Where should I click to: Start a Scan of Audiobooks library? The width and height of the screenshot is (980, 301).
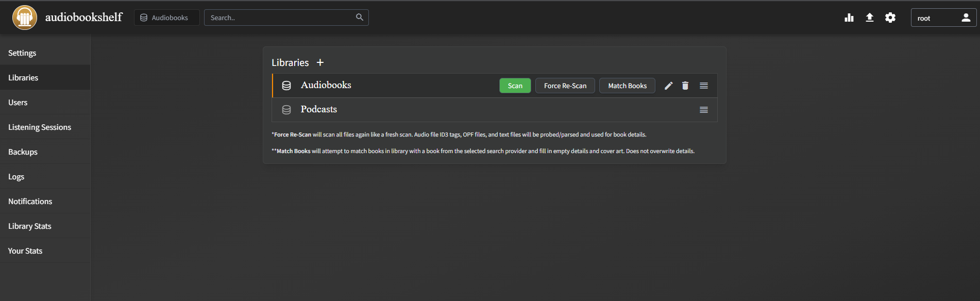click(515, 86)
